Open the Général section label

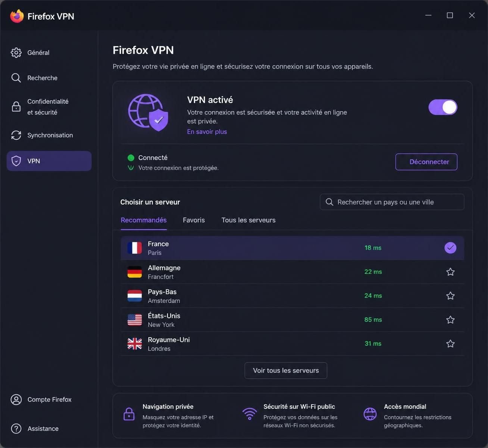tap(38, 53)
